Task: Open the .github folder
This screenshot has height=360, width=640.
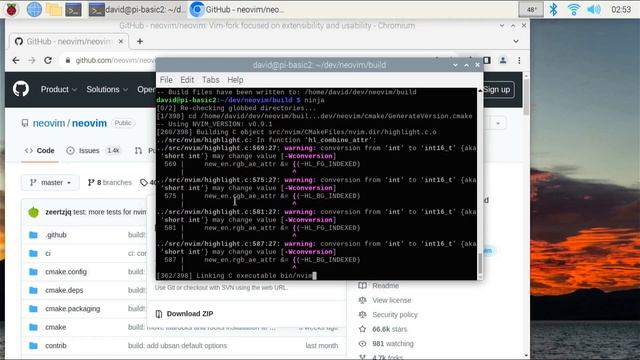Action: (56, 235)
